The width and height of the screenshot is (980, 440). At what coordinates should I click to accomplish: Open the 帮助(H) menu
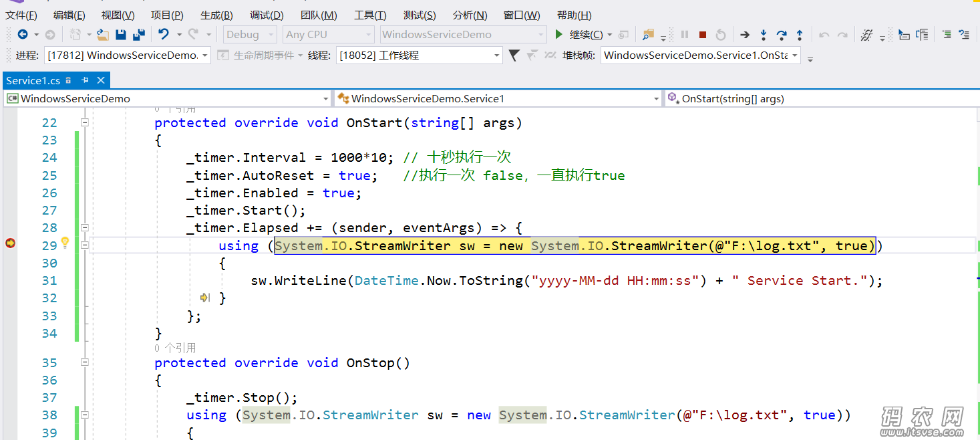click(574, 15)
